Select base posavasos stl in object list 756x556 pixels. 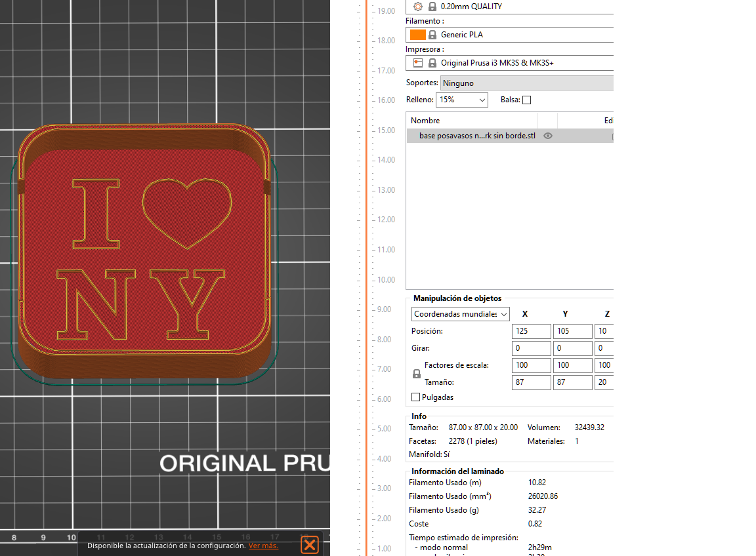(x=476, y=136)
